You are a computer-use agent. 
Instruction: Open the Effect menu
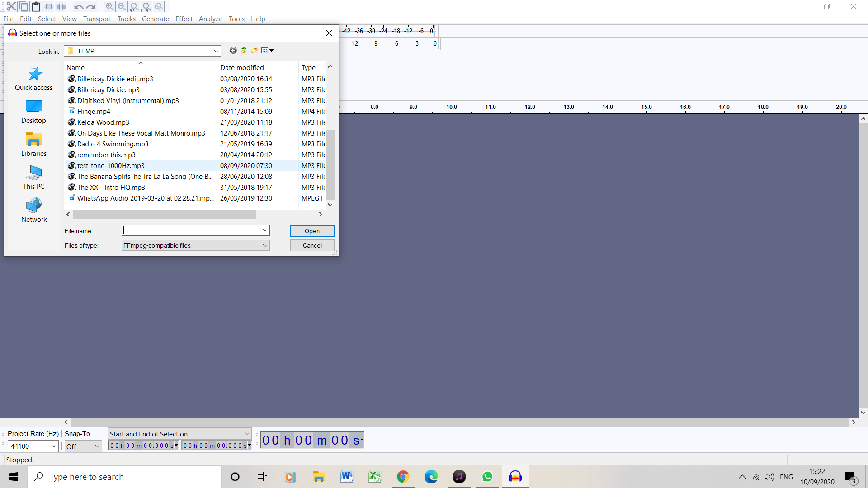(184, 19)
